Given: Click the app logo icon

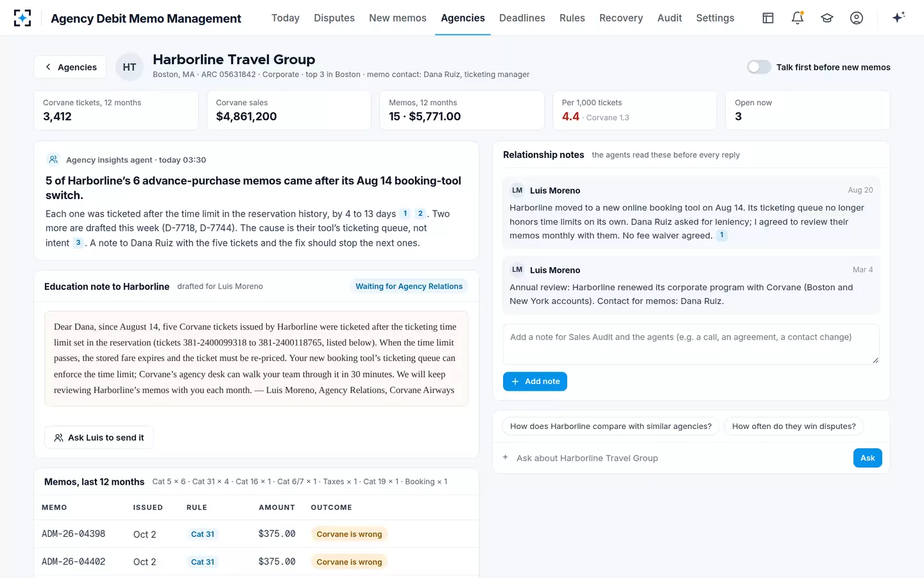Looking at the screenshot, I should [x=22, y=18].
